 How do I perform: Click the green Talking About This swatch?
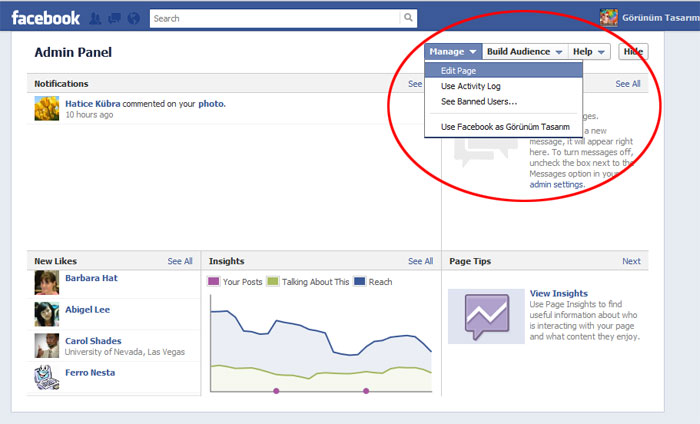272,281
